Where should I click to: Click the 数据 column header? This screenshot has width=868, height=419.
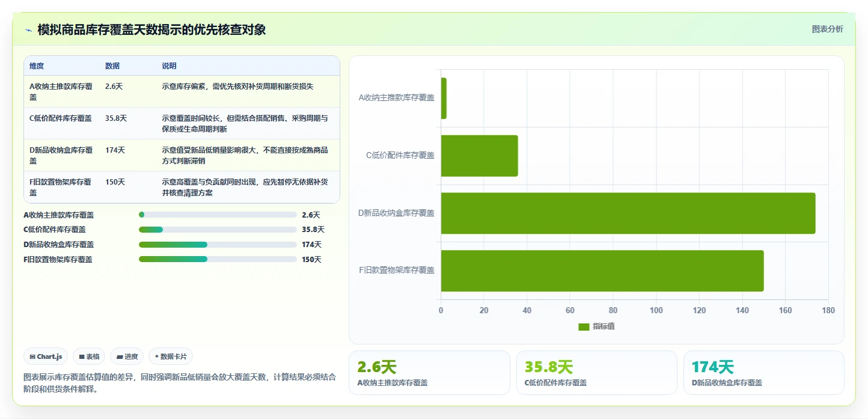(x=112, y=66)
